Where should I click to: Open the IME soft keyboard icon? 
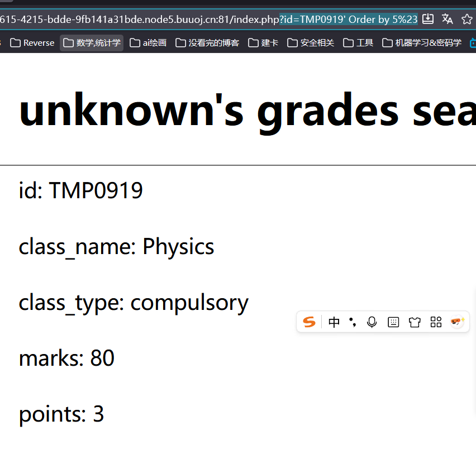point(393,322)
